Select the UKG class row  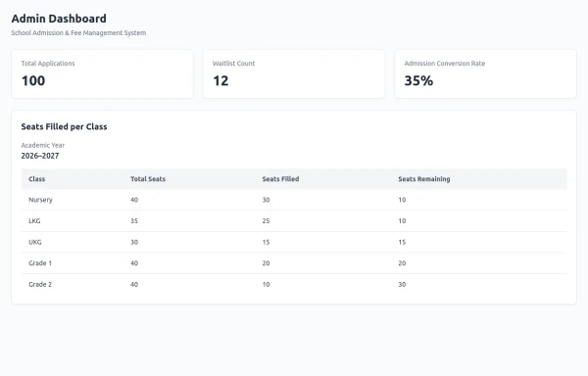coord(294,242)
